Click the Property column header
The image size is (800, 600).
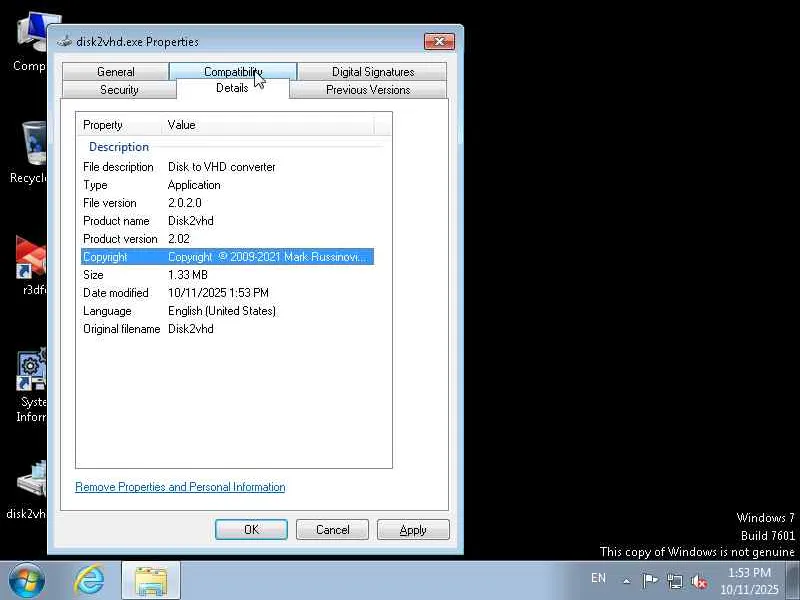coord(120,125)
